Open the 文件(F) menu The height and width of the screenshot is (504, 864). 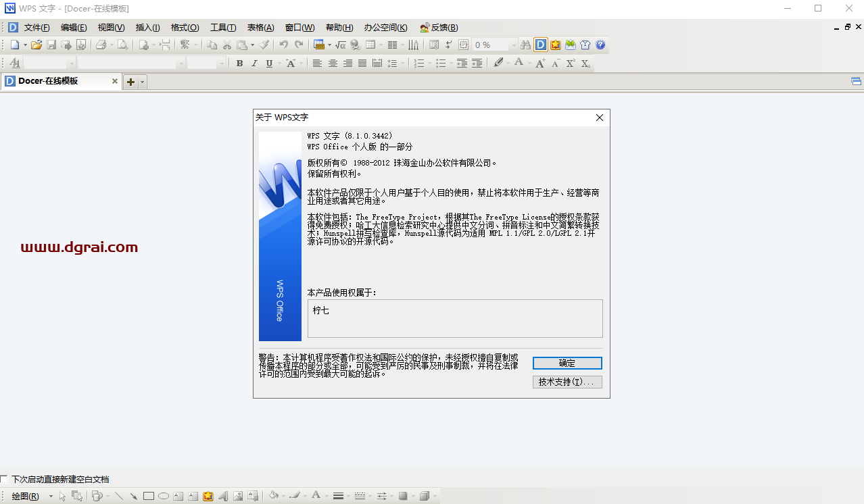[37, 28]
